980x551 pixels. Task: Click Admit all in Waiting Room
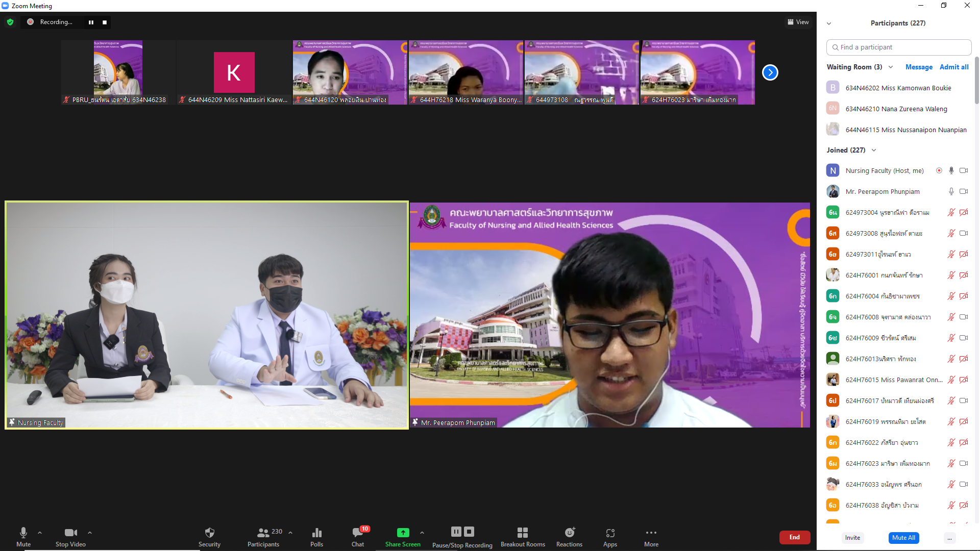pos(953,67)
